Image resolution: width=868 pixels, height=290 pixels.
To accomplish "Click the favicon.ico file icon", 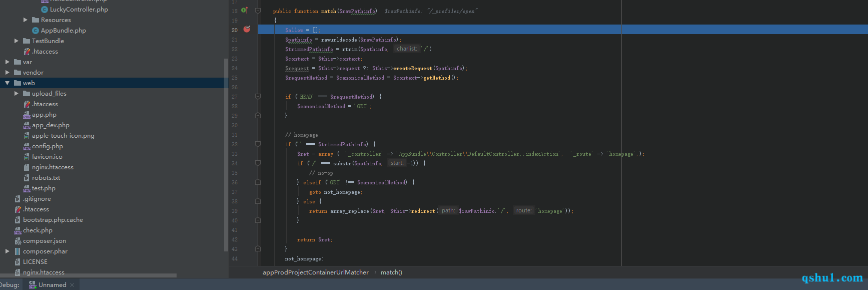I will [x=27, y=157].
